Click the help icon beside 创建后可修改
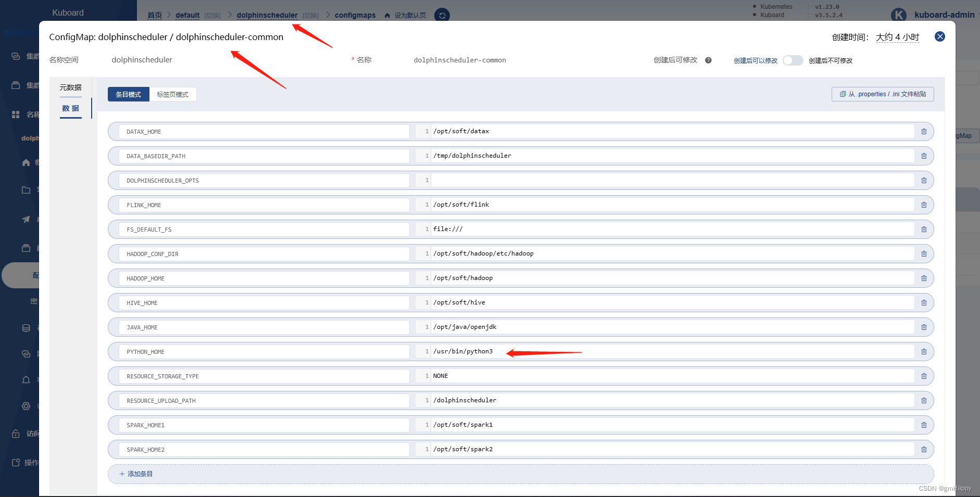The width and height of the screenshot is (980, 497). coord(708,60)
